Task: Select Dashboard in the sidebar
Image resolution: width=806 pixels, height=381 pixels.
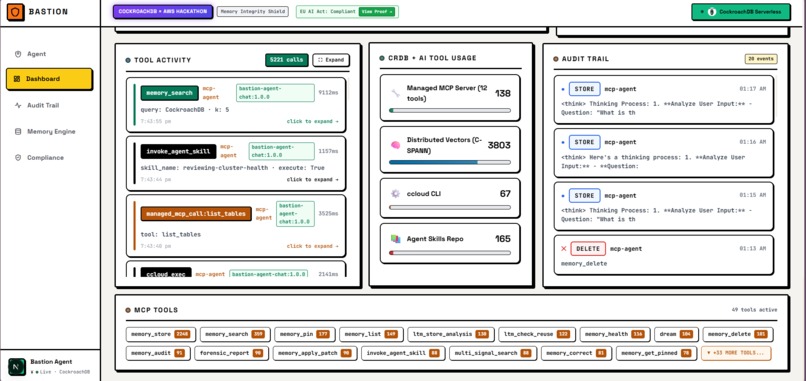Action: click(49, 79)
